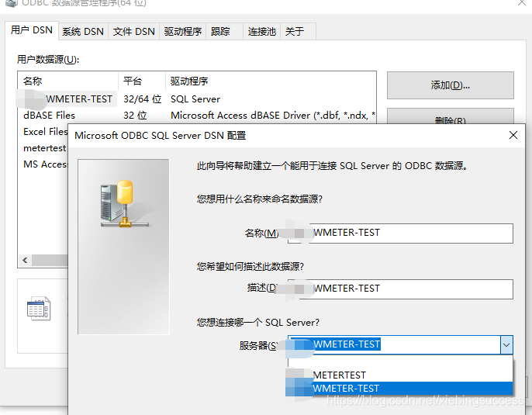Switch to the 跟踪 tab
Viewport: 532px width, 415px height.
coord(224,32)
